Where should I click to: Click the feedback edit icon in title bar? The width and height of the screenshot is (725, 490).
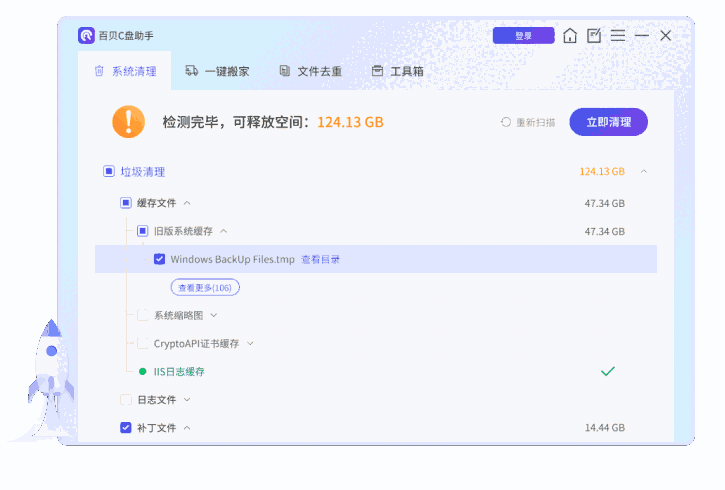tap(594, 35)
